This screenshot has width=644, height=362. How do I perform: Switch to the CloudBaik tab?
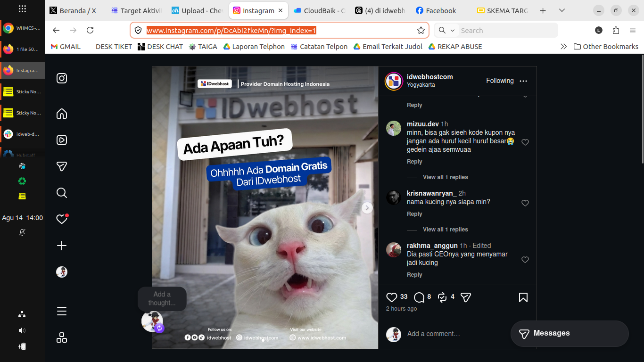point(320,10)
